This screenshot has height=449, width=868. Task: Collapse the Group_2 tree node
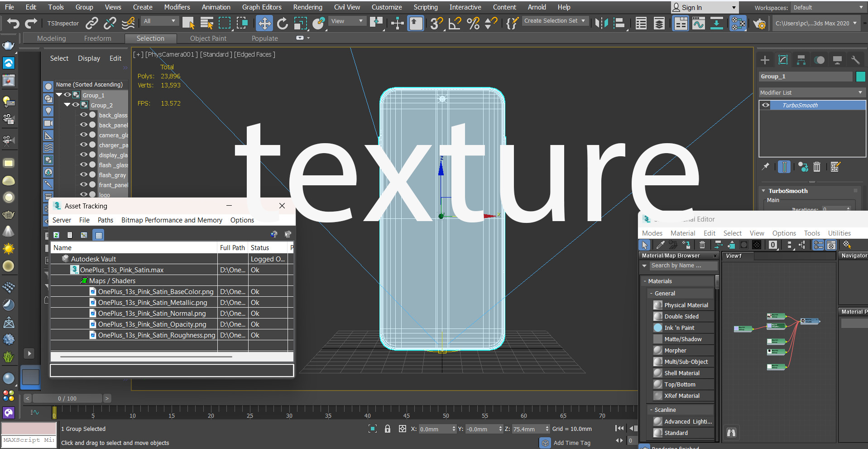tap(67, 105)
